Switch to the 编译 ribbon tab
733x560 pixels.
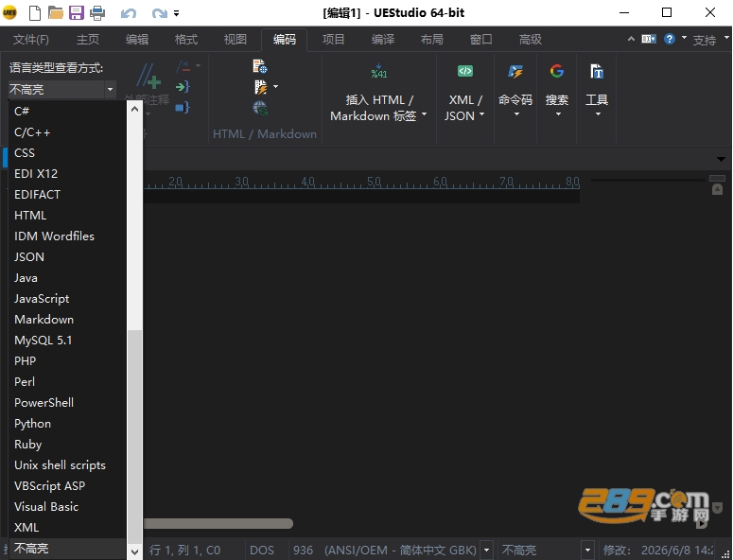(x=383, y=40)
